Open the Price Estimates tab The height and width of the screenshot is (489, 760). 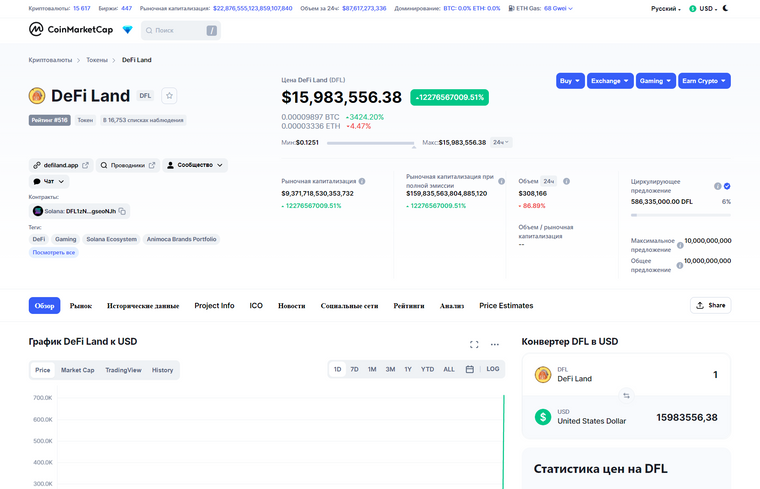click(x=506, y=306)
